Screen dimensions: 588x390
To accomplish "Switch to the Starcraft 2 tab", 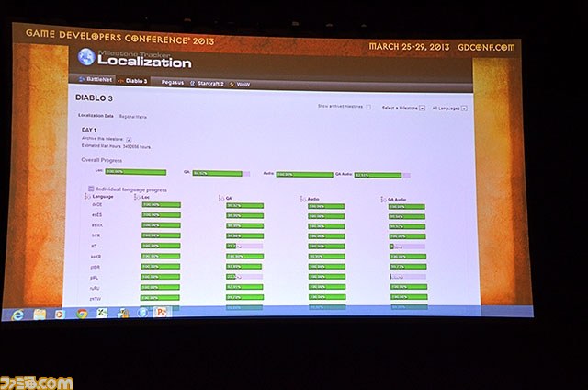I will point(207,84).
